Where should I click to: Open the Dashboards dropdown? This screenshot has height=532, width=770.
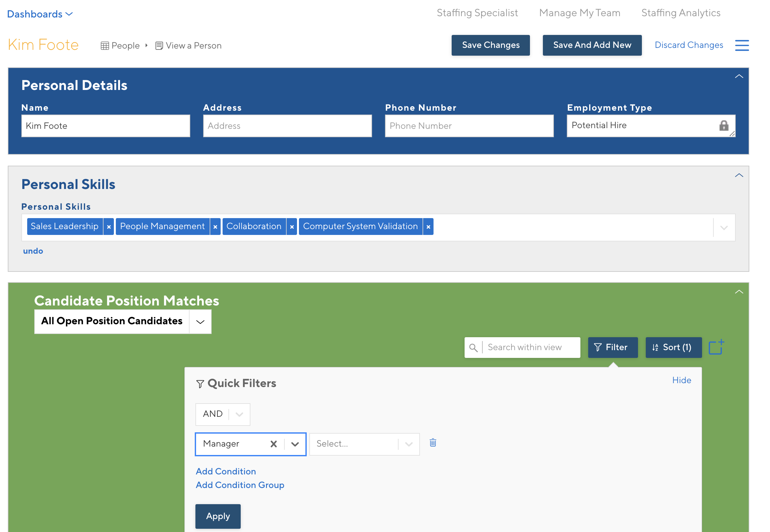(40, 14)
